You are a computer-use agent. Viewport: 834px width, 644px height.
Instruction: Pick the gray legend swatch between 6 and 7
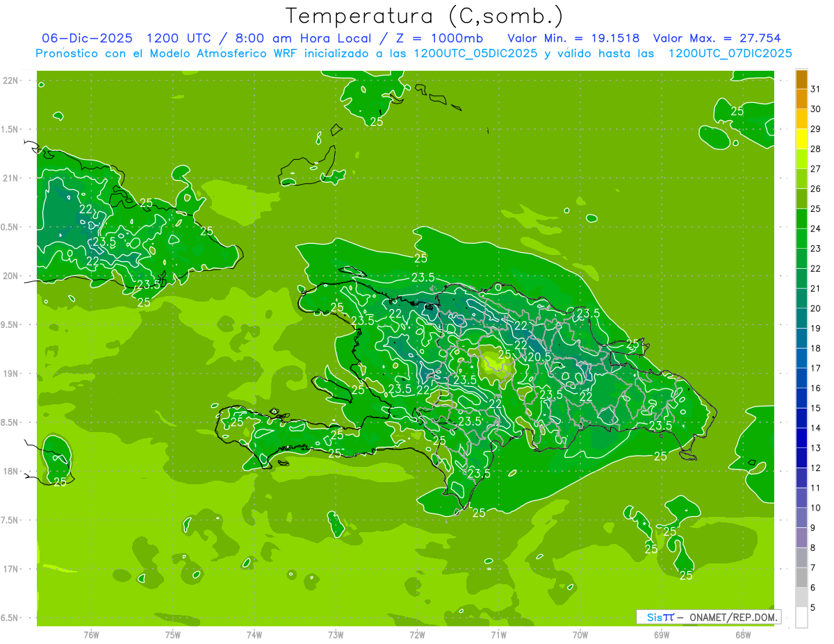point(801,578)
